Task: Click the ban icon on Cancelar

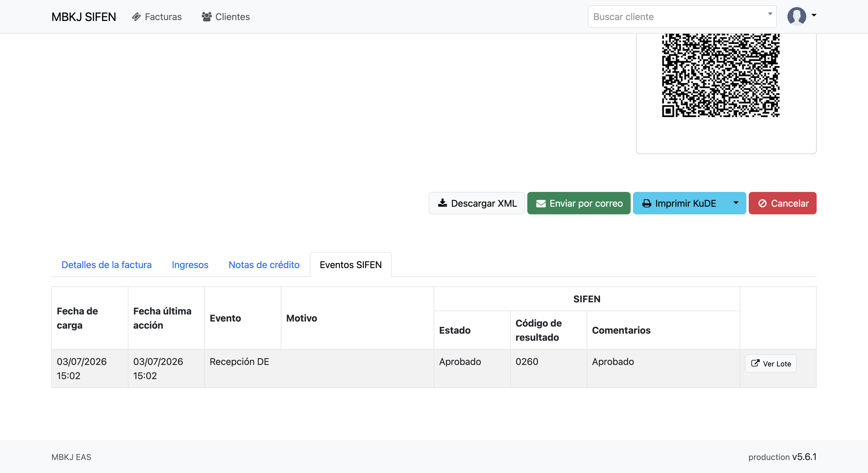Action: tap(763, 203)
